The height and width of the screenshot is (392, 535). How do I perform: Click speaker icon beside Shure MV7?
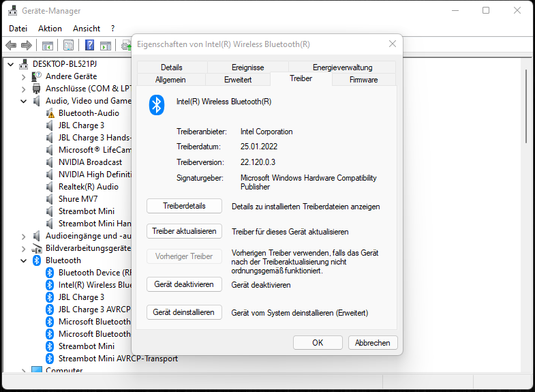point(50,199)
